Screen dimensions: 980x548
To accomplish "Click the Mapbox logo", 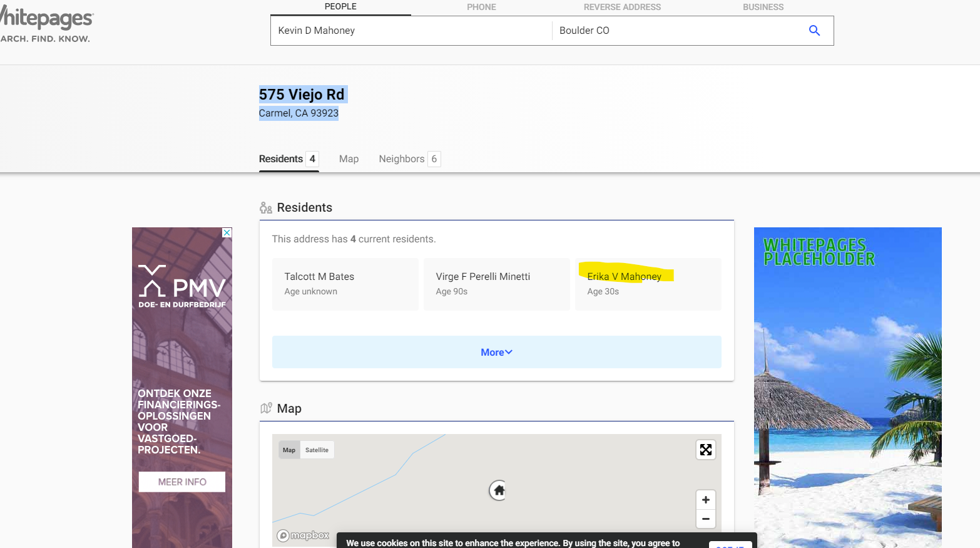I will coord(304,535).
